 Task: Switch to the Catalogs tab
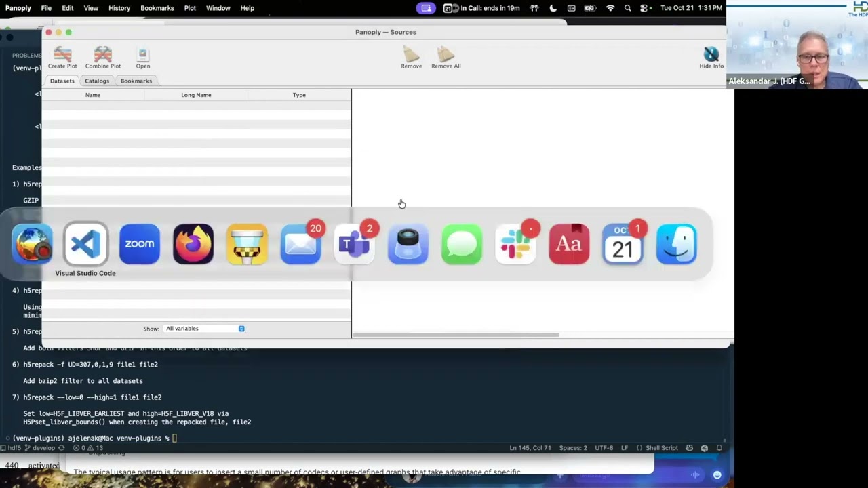[x=97, y=81]
